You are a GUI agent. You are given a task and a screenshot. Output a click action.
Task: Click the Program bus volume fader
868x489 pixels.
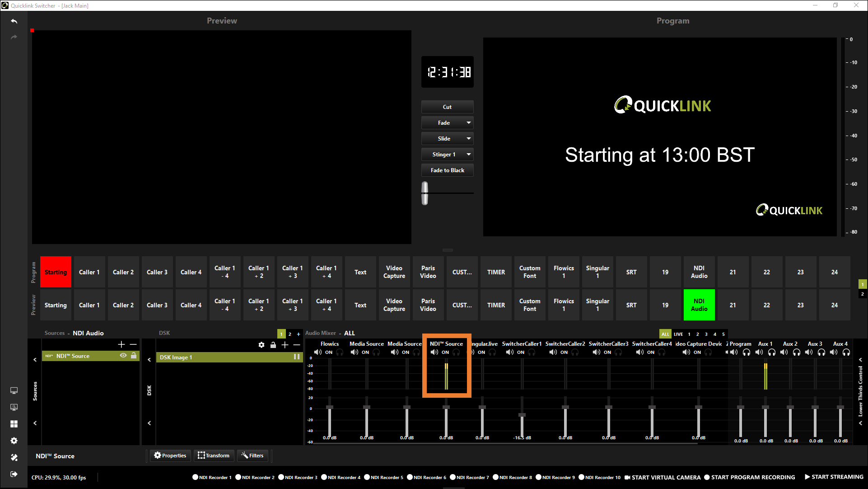pyautogui.click(x=741, y=408)
